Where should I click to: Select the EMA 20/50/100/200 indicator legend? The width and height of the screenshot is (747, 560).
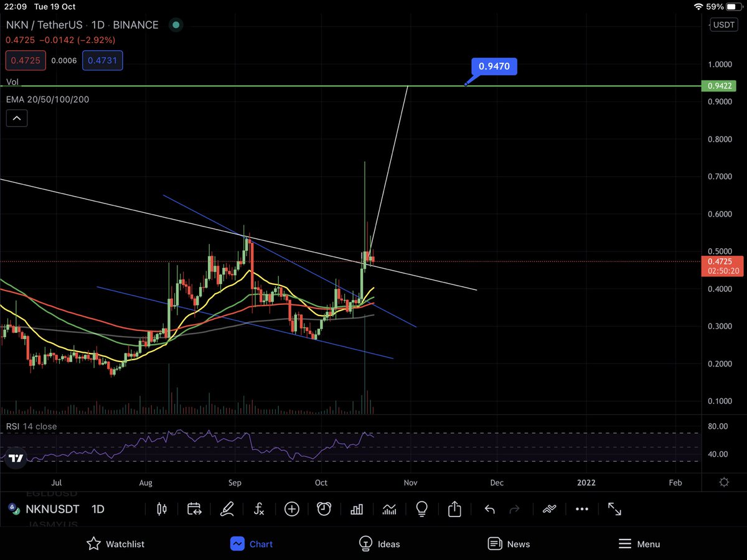pyautogui.click(x=48, y=99)
